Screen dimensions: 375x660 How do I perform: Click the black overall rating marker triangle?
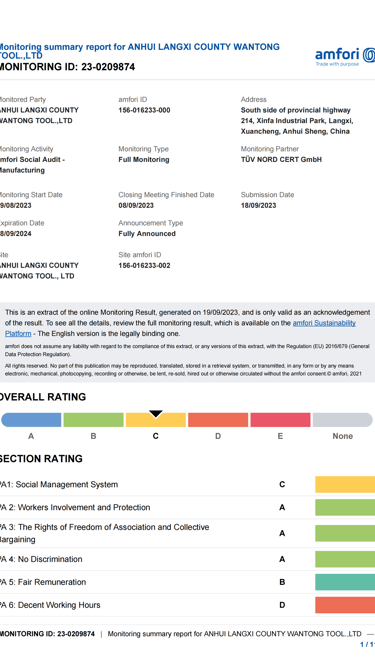pyautogui.click(x=156, y=414)
